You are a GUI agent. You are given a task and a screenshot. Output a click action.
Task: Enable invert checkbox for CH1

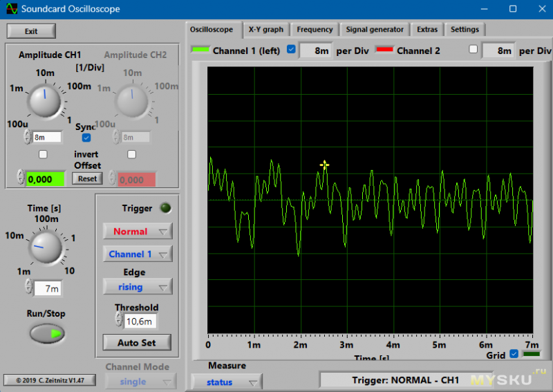click(x=43, y=154)
